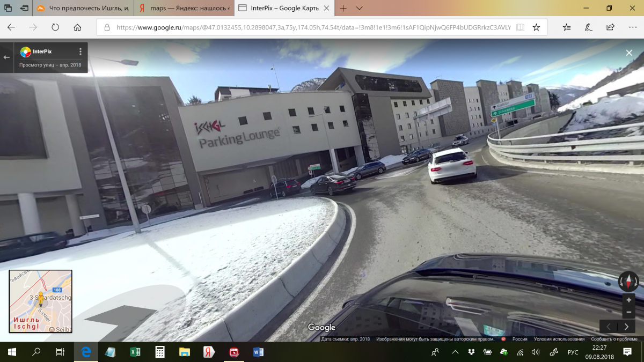Exit Street View with the back arrow
Viewport: 644px width, 362px height.
(7, 57)
